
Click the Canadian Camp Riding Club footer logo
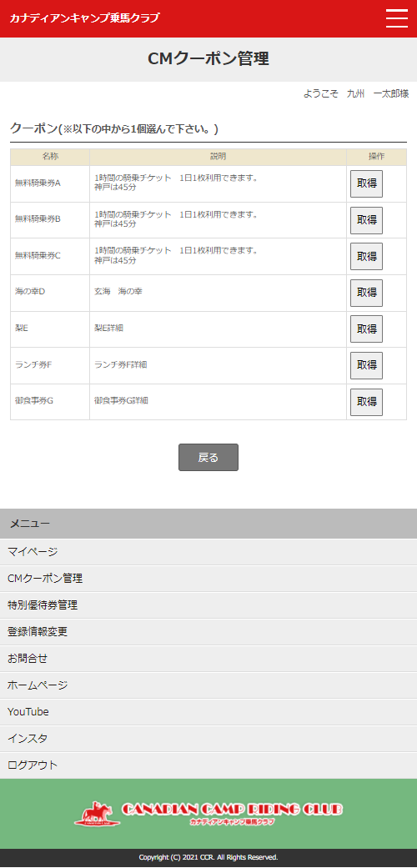coord(208,814)
